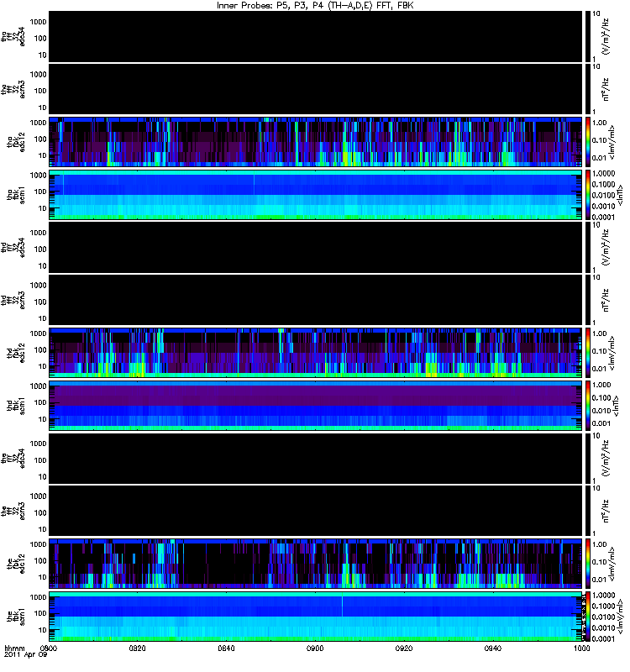
Task: Click the empty black the fff edc34 panel
Action: [x=316, y=459]
